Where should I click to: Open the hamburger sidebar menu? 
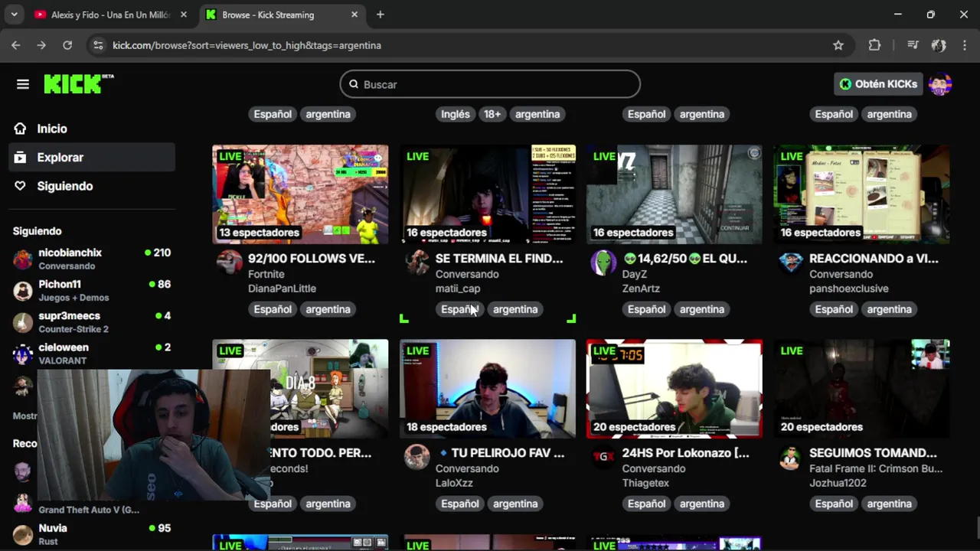pyautogui.click(x=23, y=84)
